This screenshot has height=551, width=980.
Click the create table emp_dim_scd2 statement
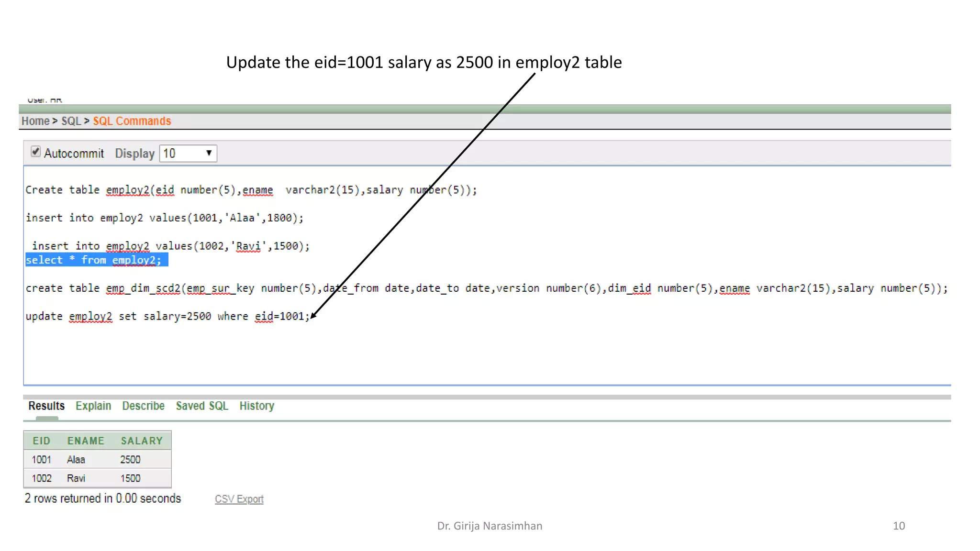point(487,288)
